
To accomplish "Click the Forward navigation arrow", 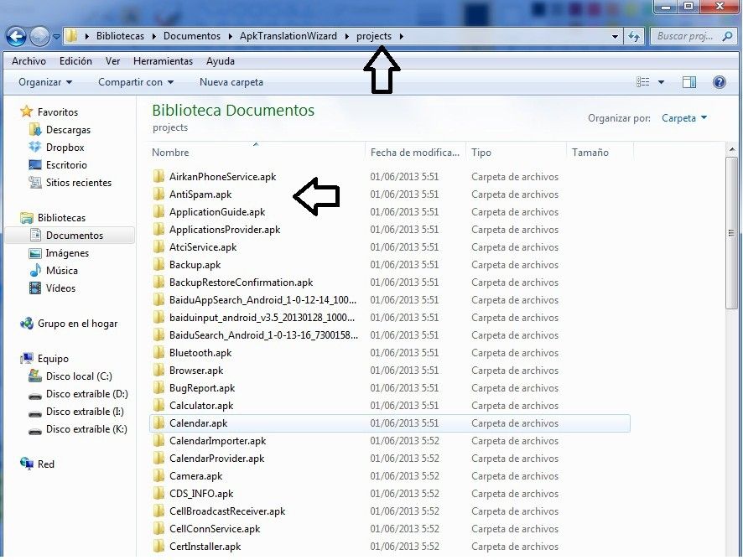I will (39, 36).
